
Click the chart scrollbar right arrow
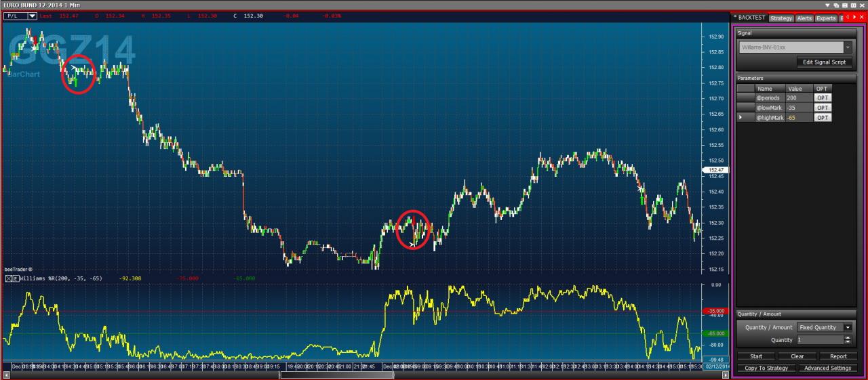[x=728, y=375]
